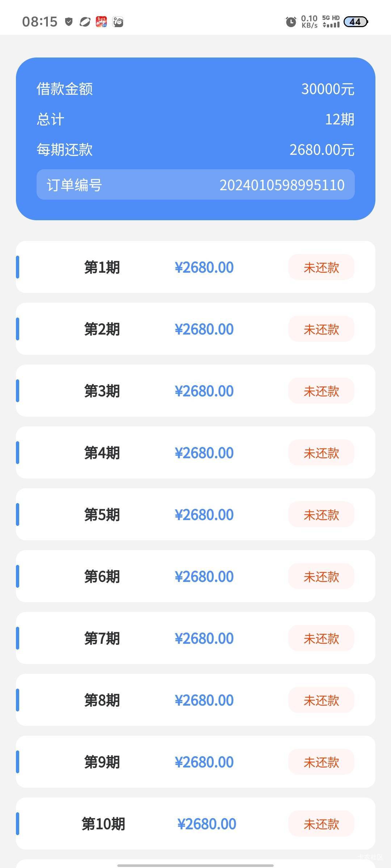Tap the 未还款 status for 第4期
The width and height of the screenshot is (391, 868).
[x=321, y=453]
